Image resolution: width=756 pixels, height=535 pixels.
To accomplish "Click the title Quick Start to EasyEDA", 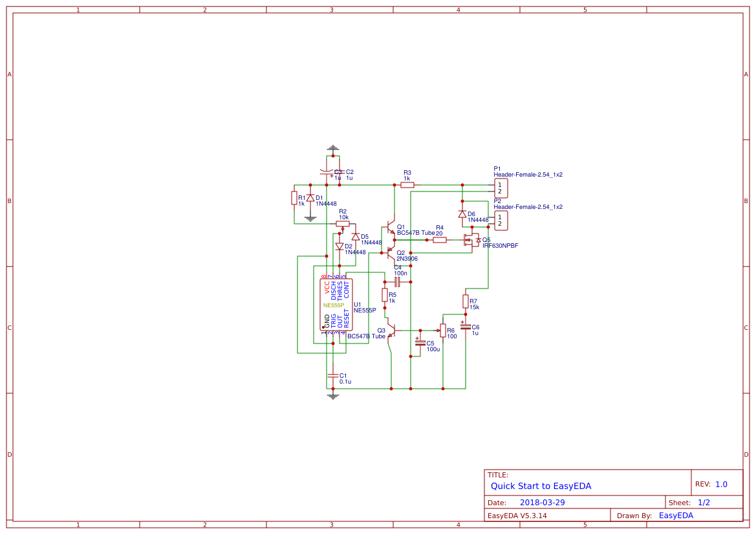I will click(x=541, y=486).
